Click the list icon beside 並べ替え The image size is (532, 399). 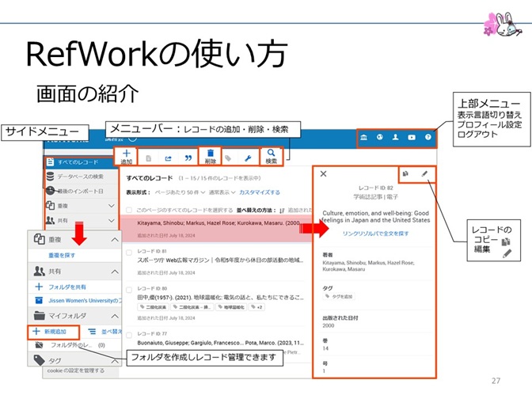(x=92, y=331)
